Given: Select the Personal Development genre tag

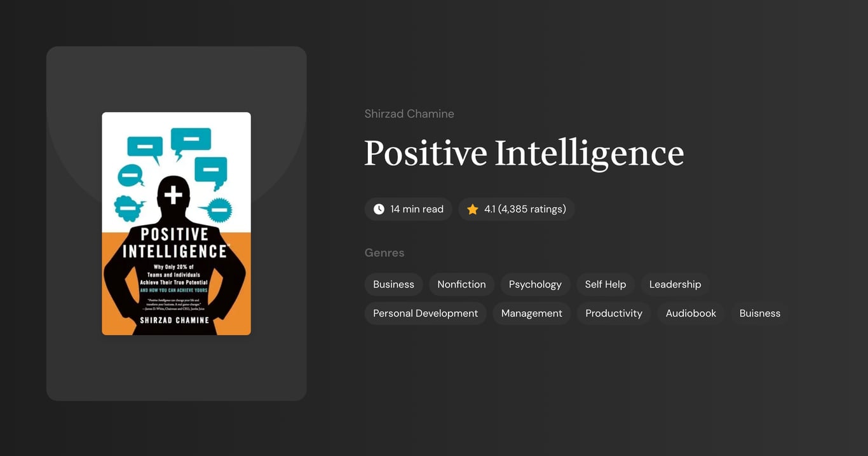Looking at the screenshot, I should pos(425,313).
